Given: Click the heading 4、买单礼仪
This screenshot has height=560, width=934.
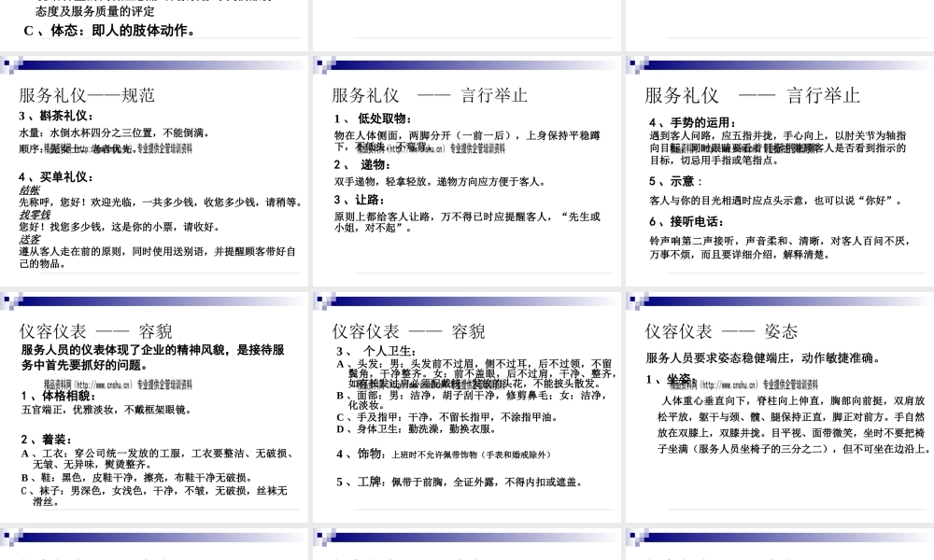Looking at the screenshot, I should (56, 176).
